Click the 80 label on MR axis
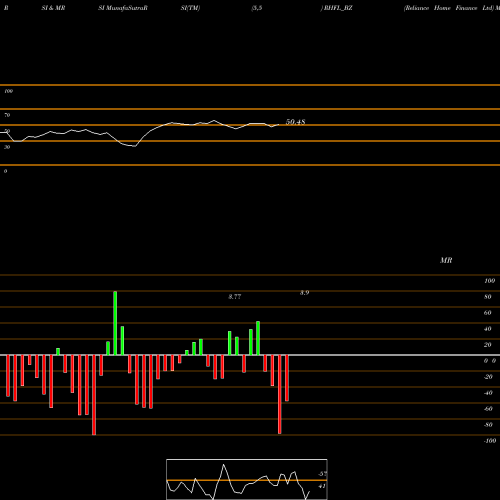The height and width of the screenshot is (500, 500). (488, 297)
